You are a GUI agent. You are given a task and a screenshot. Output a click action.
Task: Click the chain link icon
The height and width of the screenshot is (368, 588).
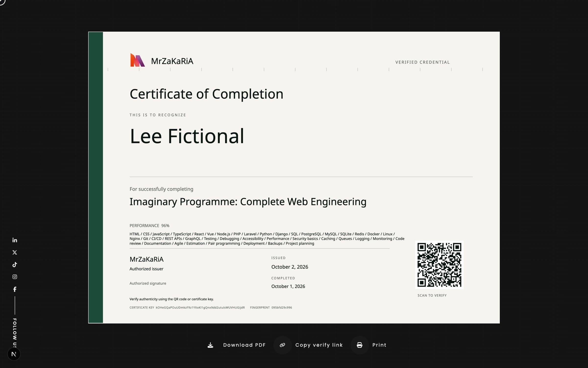pyautogui.click(x=282, y=345)
